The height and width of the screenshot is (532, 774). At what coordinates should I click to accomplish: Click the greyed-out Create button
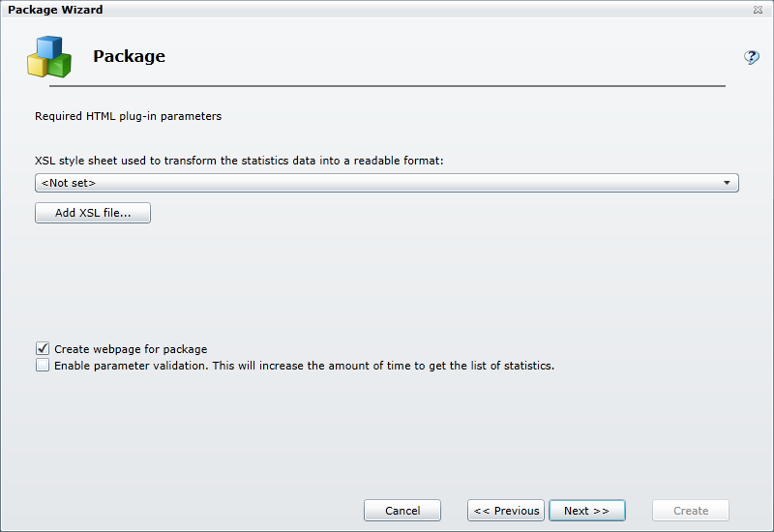[691, 511]
